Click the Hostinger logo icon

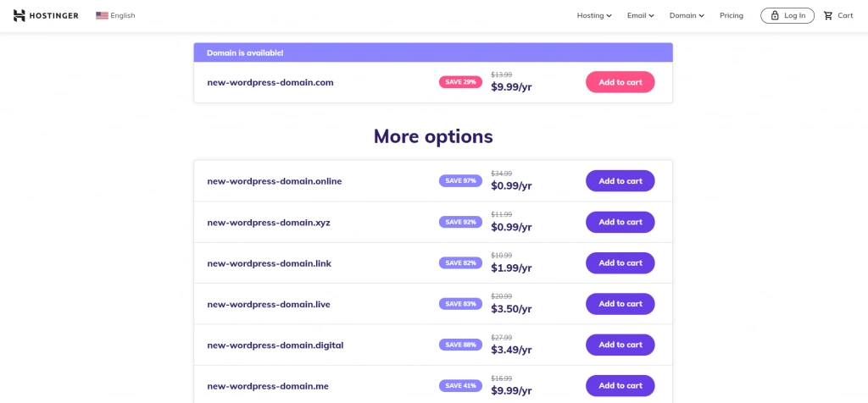point(19,15)
